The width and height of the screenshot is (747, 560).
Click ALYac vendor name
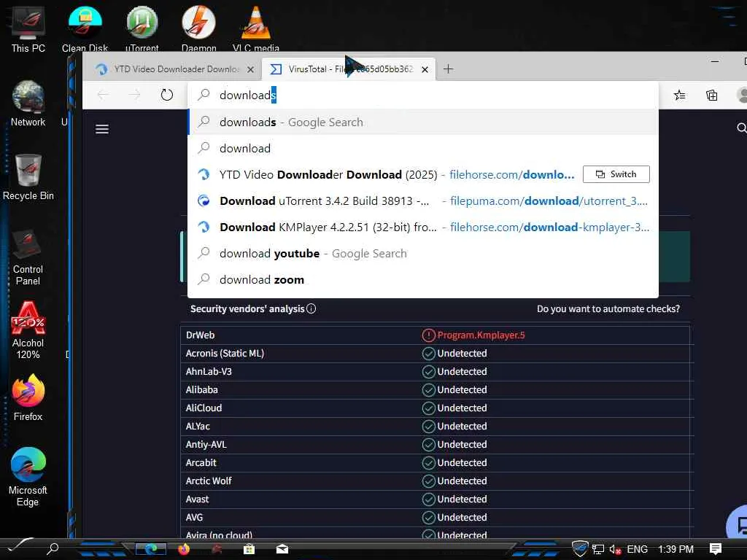click(x=197, y=426)
